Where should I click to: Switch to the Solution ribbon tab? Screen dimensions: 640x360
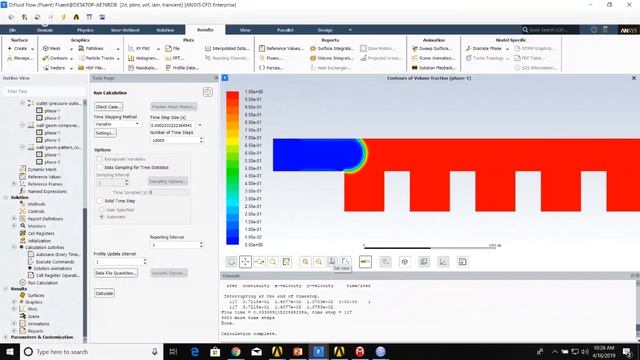pos(165,30)
